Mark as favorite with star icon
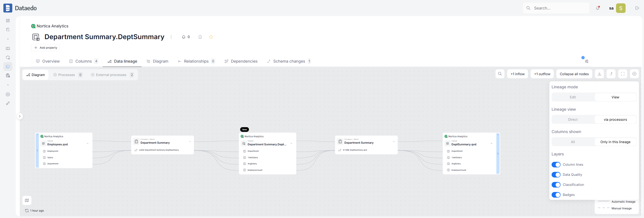 [211, 37]
